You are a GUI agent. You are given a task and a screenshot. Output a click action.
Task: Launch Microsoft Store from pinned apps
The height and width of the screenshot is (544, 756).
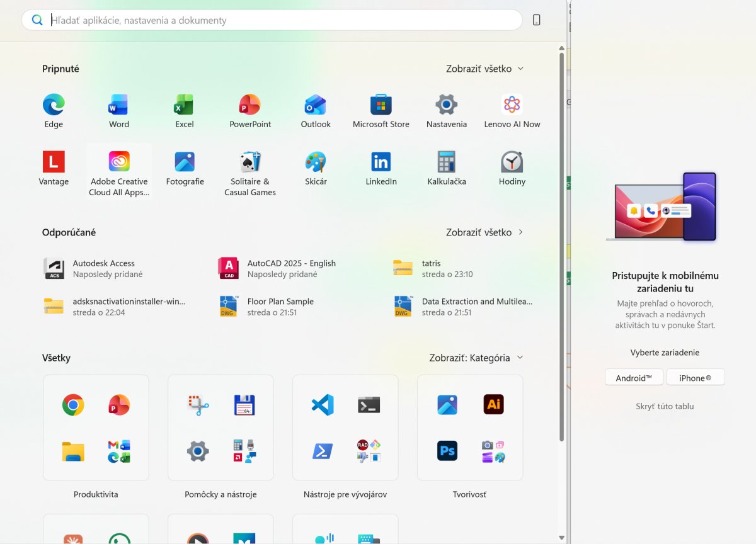381,111
